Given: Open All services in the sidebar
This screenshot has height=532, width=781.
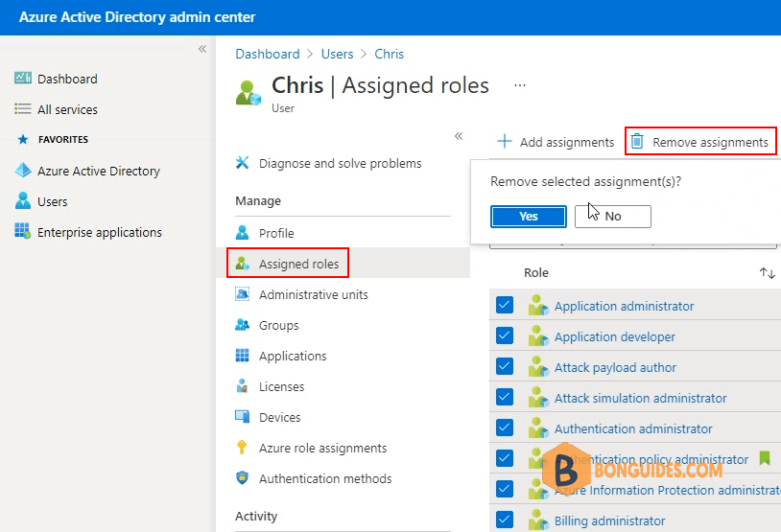Looking at the screenshot, I should coord(67,109).
